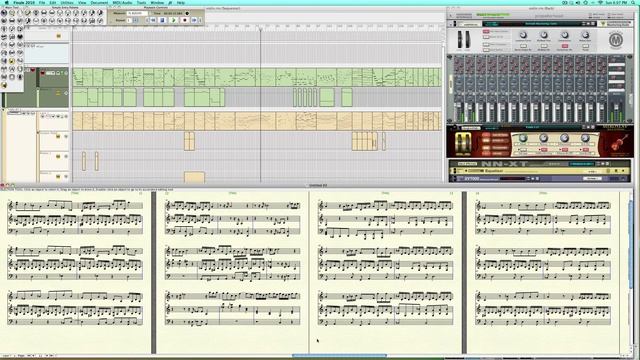
Task: Click the first rotary knob on violin Combinator
Action: [523, 138]
